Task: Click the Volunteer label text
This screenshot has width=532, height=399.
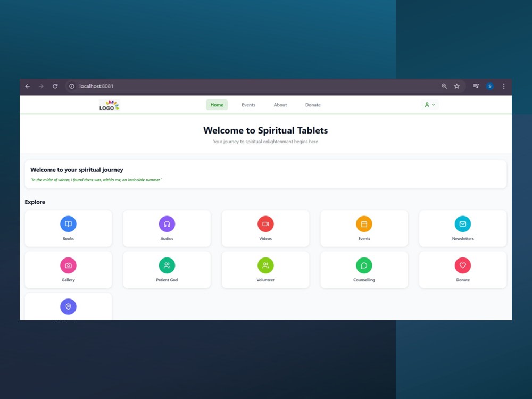Action: click(265, 280)
